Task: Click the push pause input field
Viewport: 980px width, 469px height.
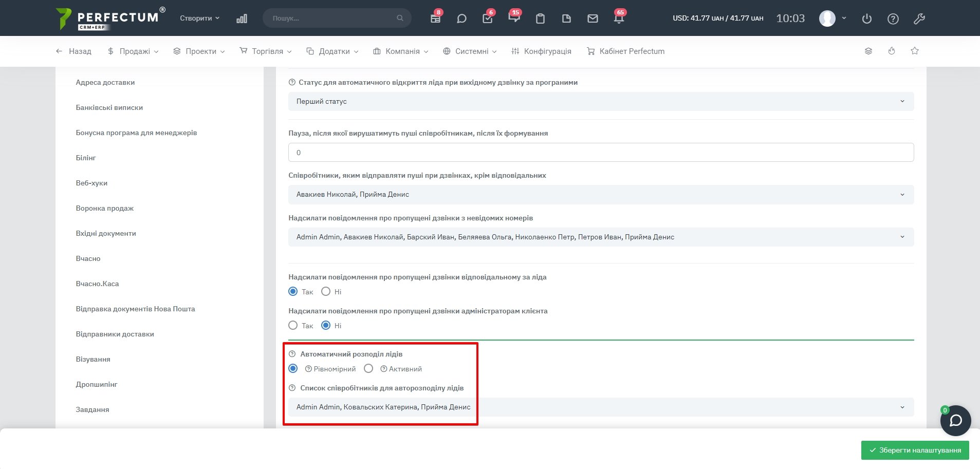Action: coord(601,152)
